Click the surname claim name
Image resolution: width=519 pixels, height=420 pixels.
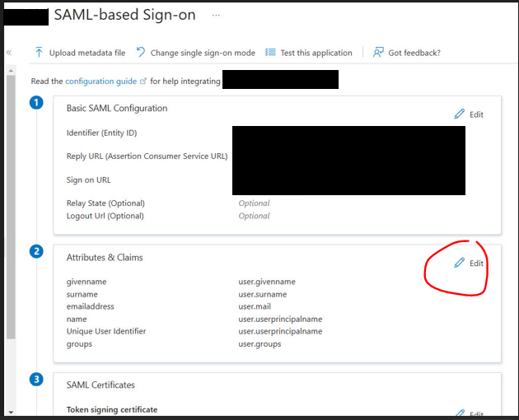coord(82,294)
